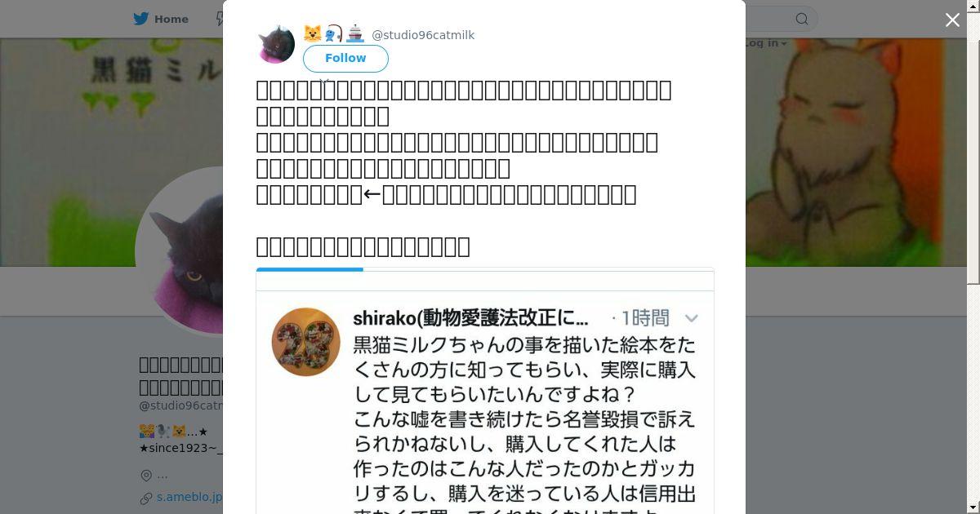Screen dimensions: 980x514
Task: Click the Twitter bird Home icon
Action: (141, 19)
